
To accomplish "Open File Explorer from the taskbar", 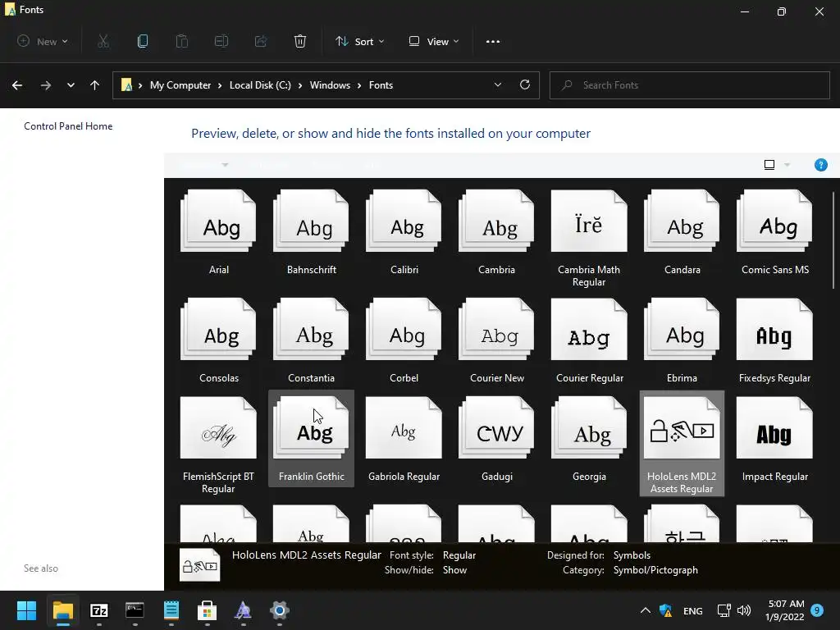I will (x=62, y=610).
